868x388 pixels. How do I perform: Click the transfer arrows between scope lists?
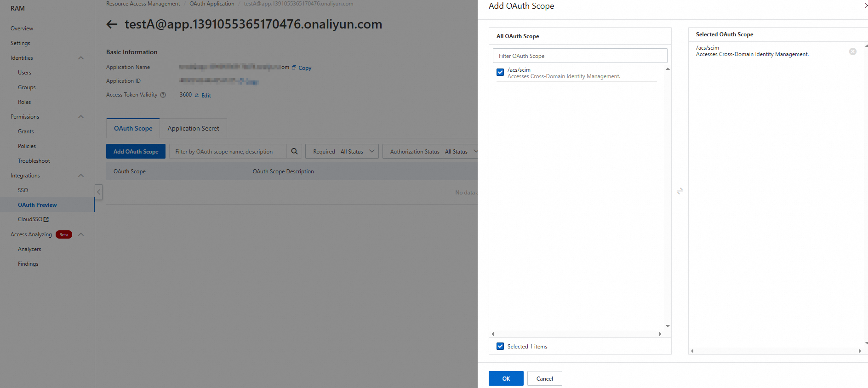(680, 191)
